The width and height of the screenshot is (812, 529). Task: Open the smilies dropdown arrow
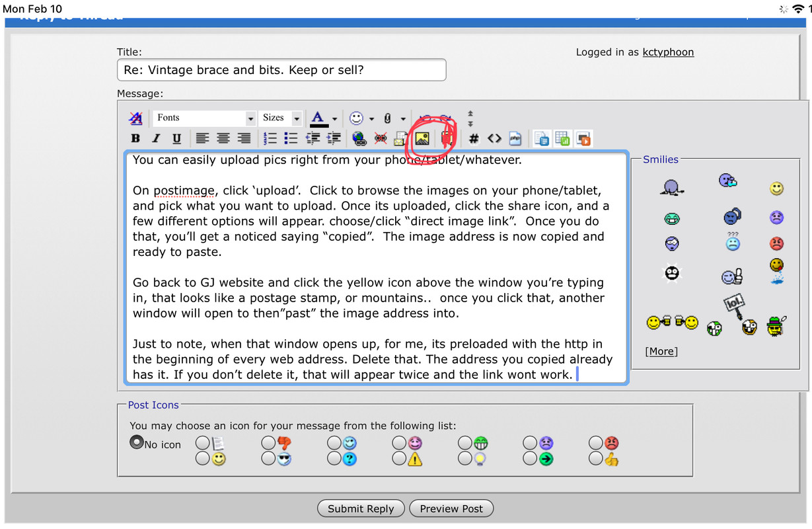coord(371,119)
